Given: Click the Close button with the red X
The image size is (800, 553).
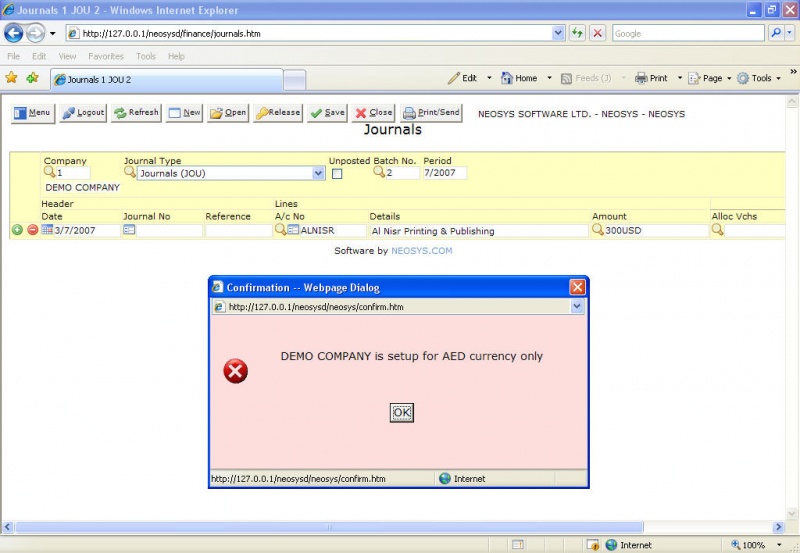Looking at the screenshot, I should [373, 113].
